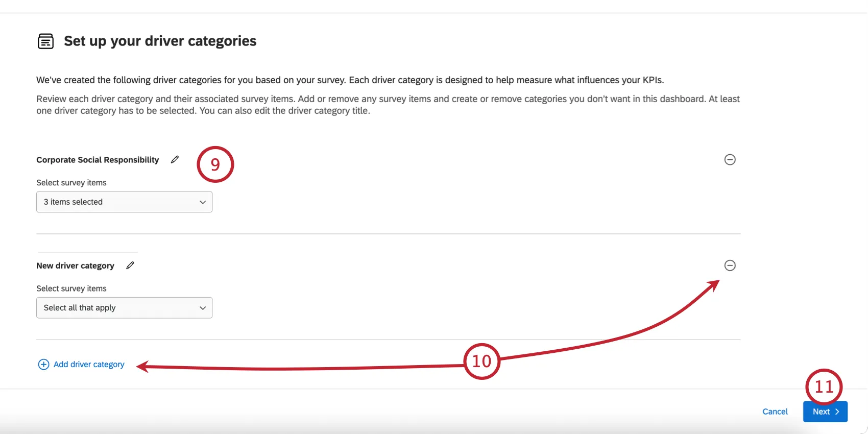Click red step marker number 10
868x434 pixels.
481,361
